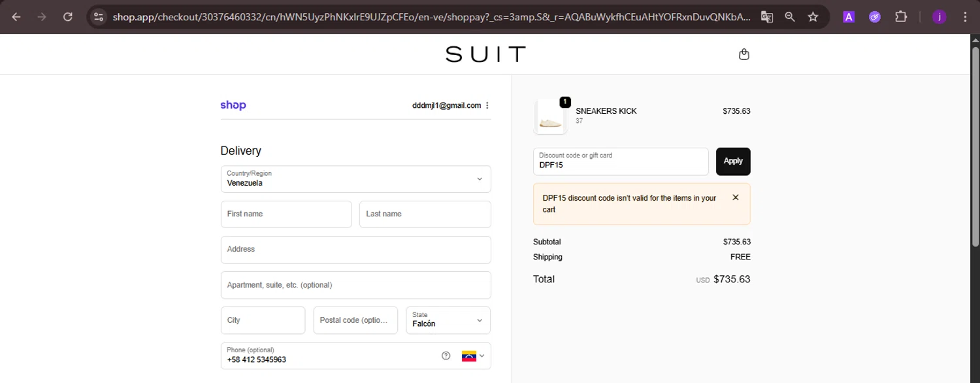
Task: Open the phone country flag selector
Action: pos(473,356)
